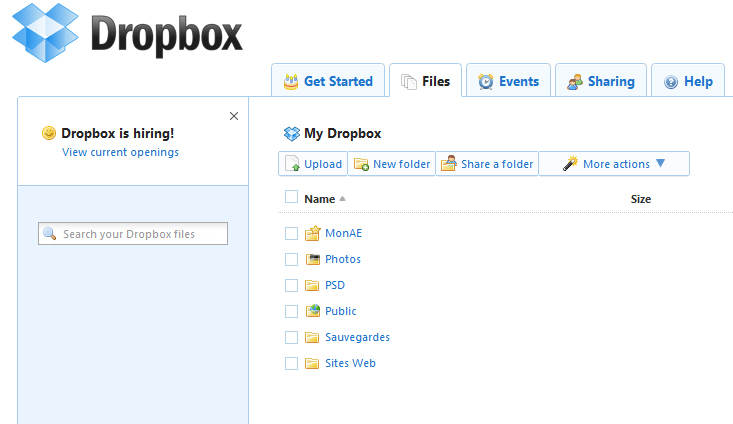The height and width of the screenshot is (424, 733).
Task: Go to the Sharing tab
Action: point(601,80)
